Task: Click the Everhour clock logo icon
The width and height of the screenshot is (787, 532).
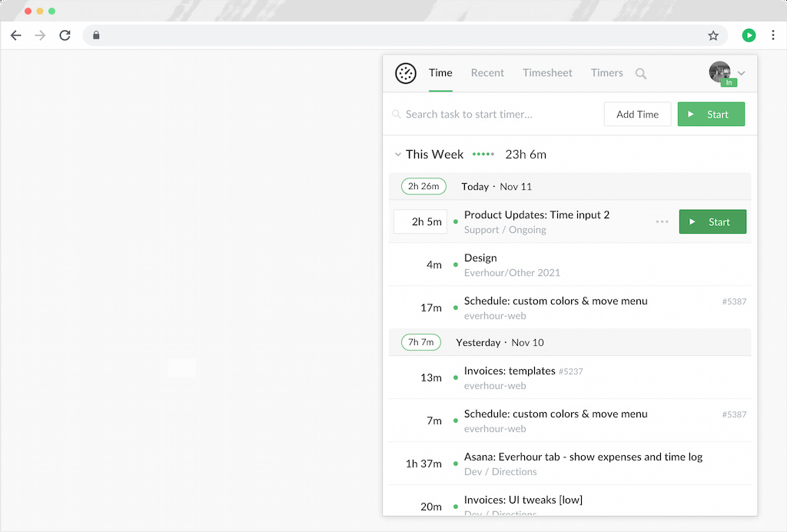Action: [406, 73]
